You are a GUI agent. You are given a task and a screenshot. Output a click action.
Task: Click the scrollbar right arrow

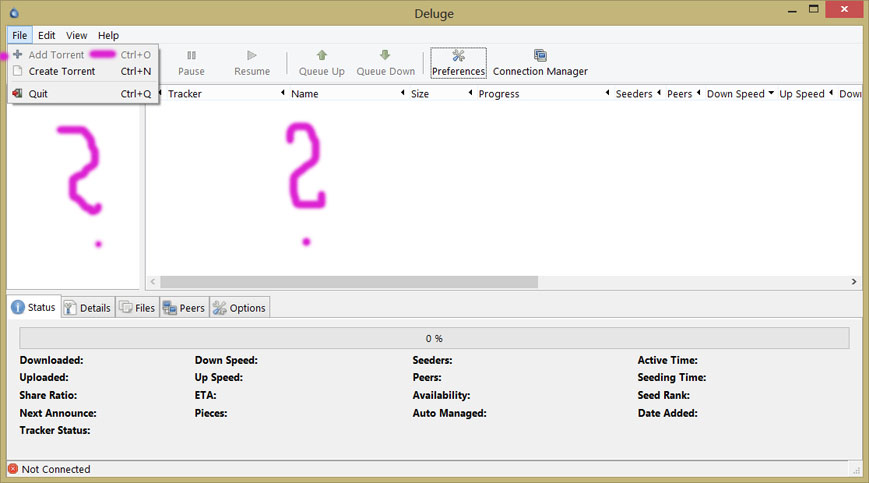(854, 282)
